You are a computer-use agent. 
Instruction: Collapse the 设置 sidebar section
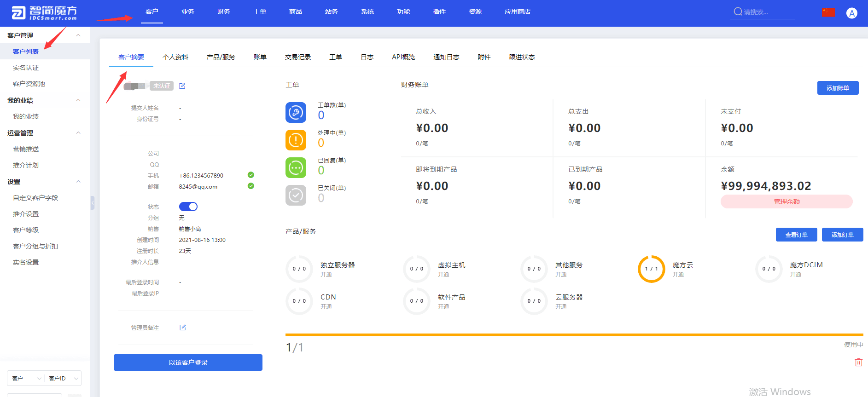(78, 182)
